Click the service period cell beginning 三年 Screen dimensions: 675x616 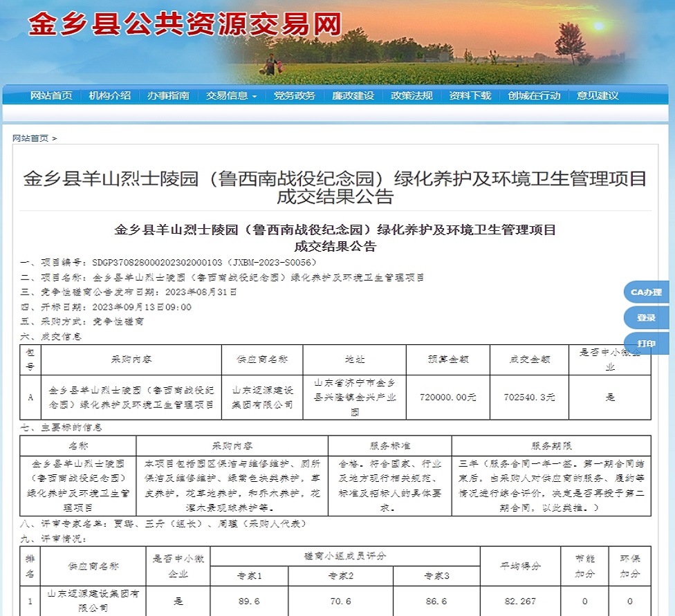coord(551,486)
